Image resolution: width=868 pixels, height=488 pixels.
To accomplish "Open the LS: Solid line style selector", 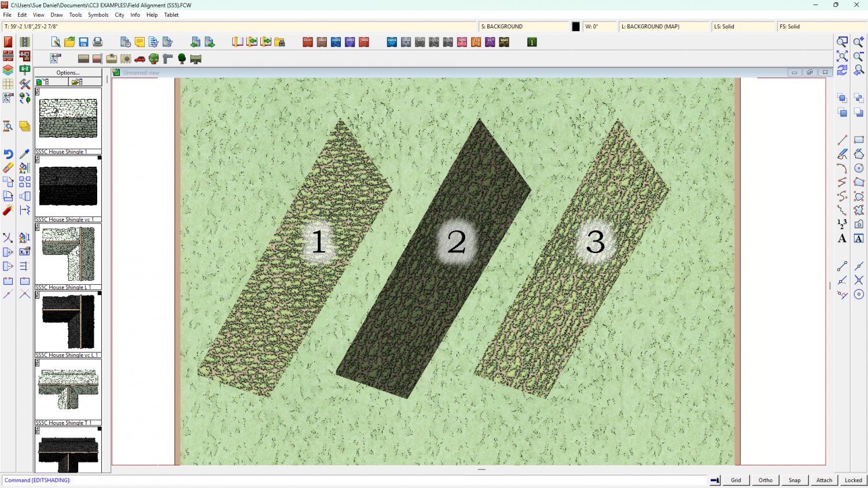I will coord(742,27).
